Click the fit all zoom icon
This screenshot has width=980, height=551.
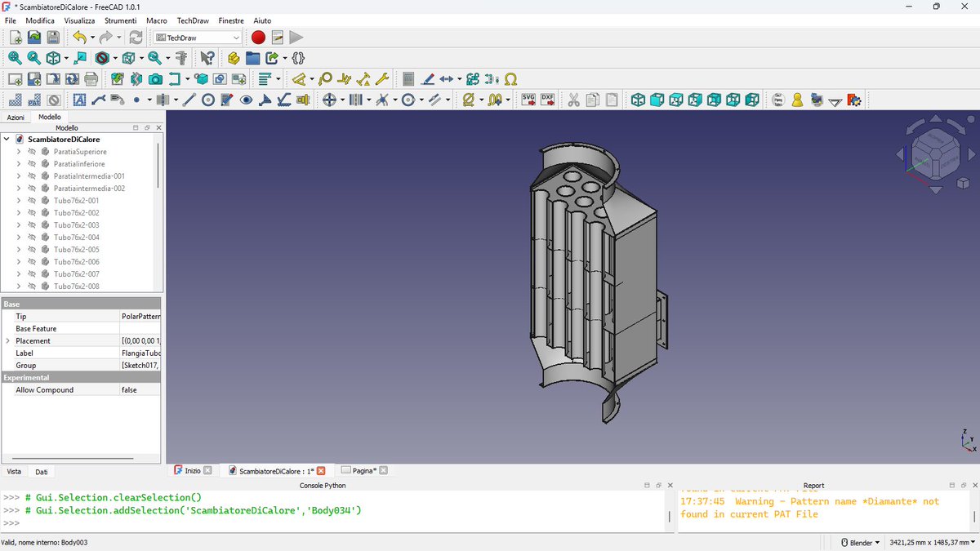click(16, 58)
